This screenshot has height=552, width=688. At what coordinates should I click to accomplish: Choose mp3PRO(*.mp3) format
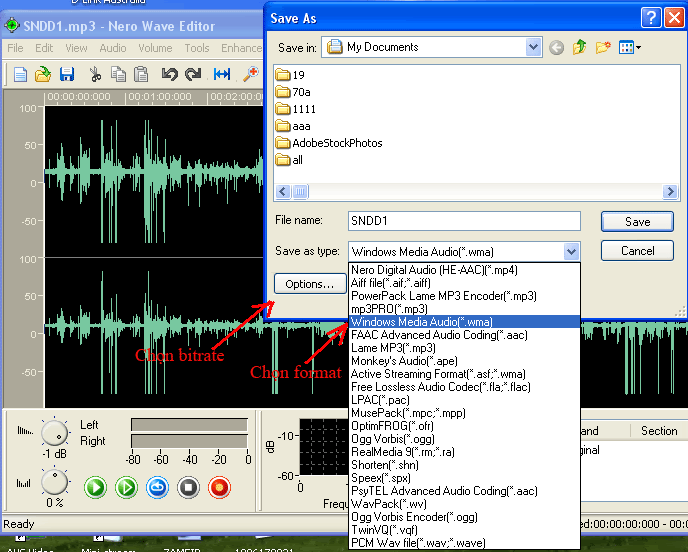pos(464,309)
